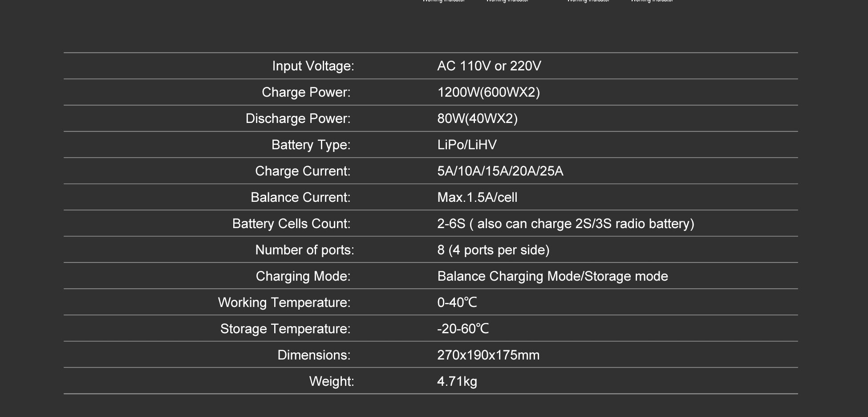Click the Number of ports label

click(x=304, y=250)
